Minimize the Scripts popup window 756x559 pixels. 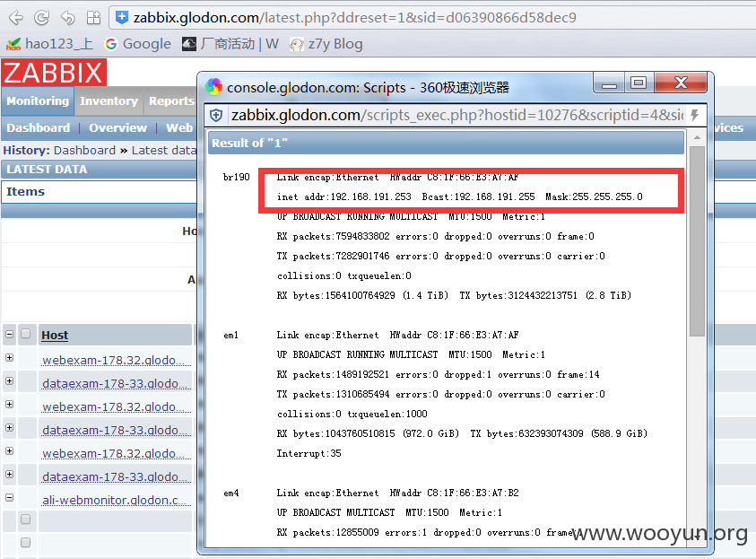(609, 83)
